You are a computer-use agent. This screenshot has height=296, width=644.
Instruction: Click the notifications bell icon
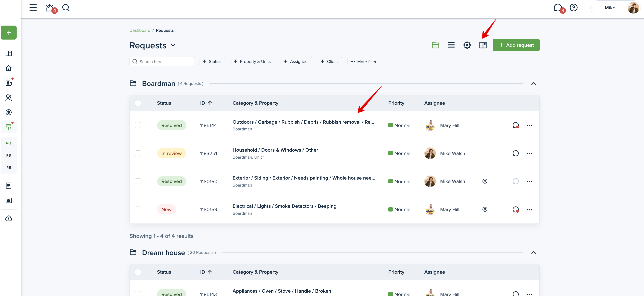tap(50, 8)
